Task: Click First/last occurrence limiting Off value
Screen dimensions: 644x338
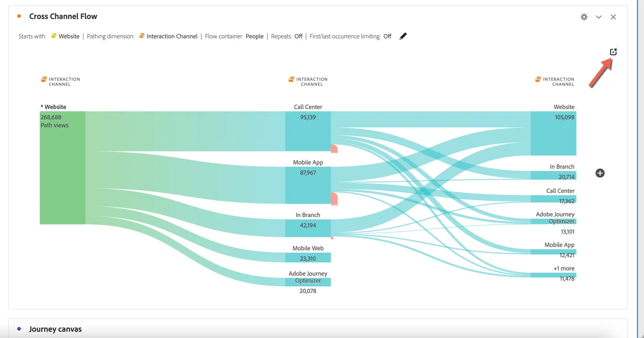Action: pyautogui.click(x=387, y=36)
